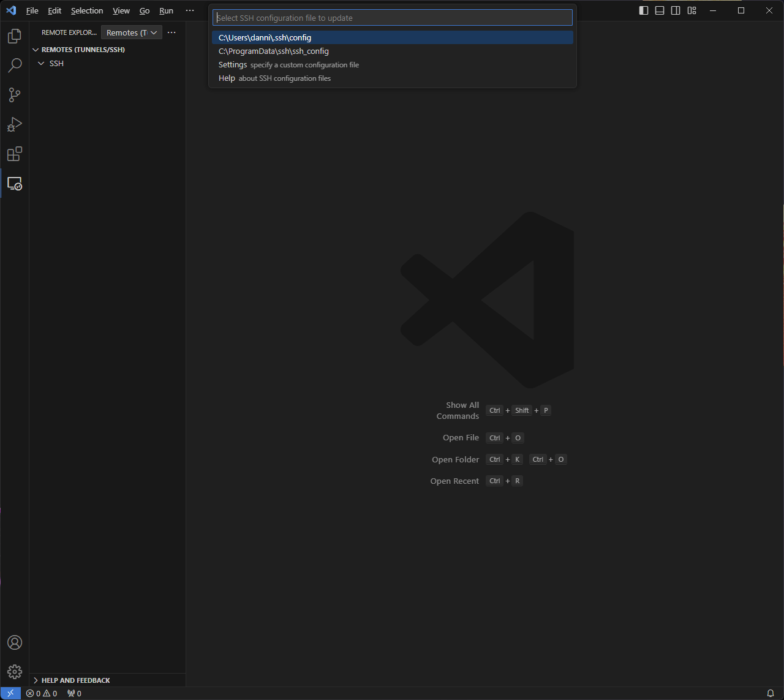This screenshot has width=784, height=700.
Task: Open the View menu
Action: click(121, 10)
